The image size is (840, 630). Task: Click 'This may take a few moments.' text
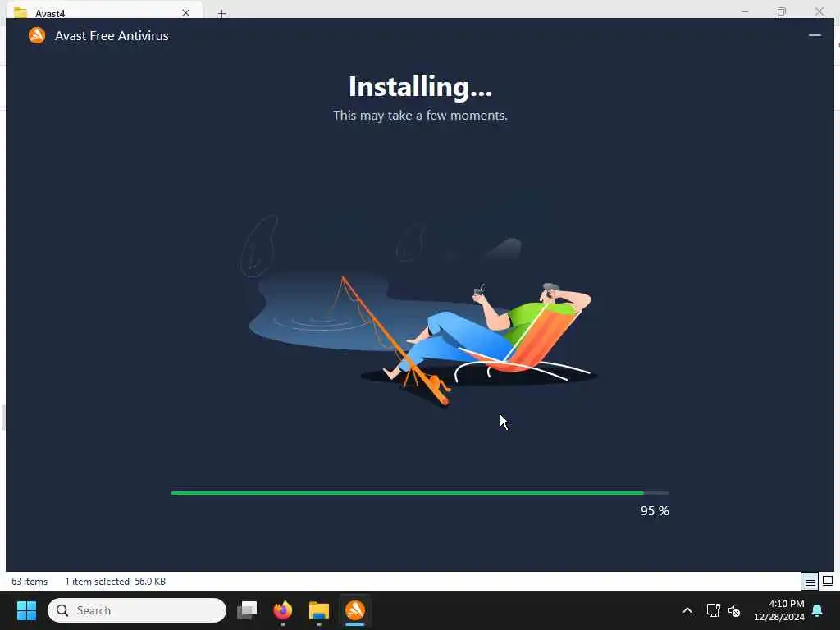pyautogui.click(x=420, y=116)
